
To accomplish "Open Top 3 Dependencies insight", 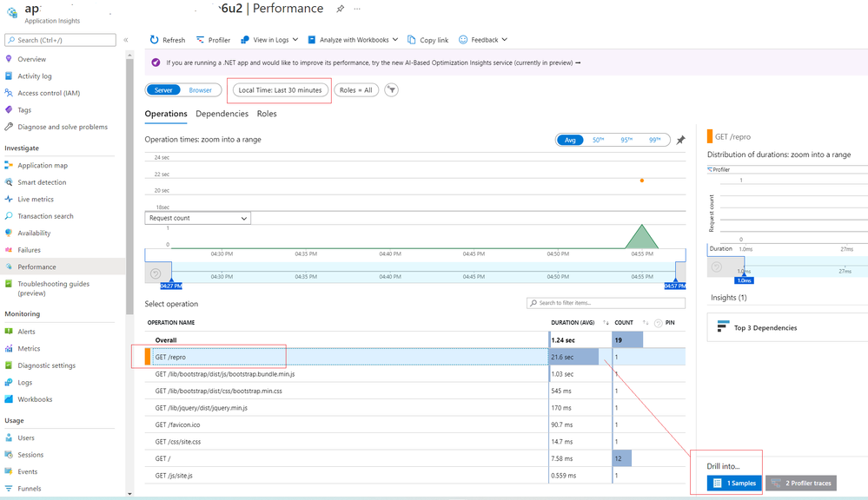I will click(x=787, y=327).
